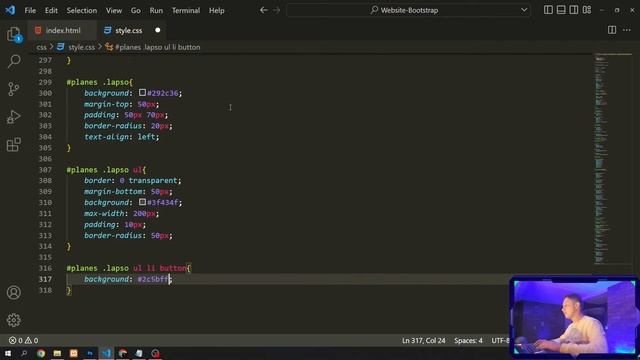Open the Terminal menu

[x=186, y=10]
